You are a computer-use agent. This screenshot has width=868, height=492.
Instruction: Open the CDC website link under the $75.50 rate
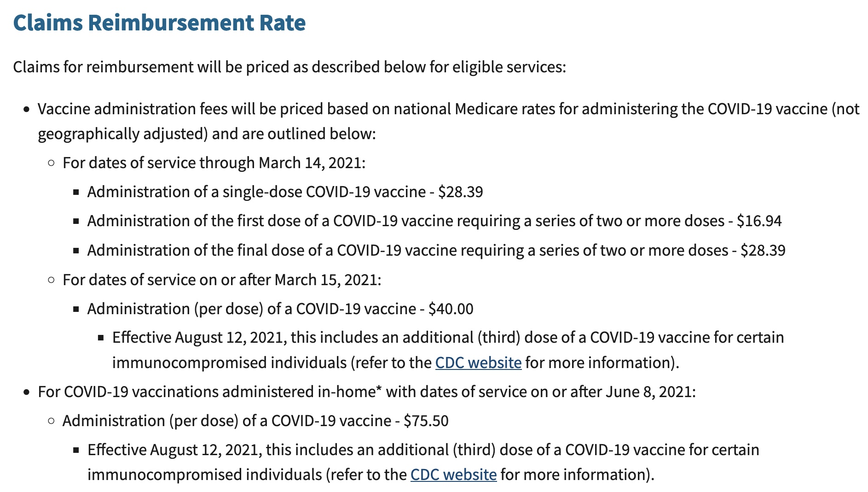453,474
